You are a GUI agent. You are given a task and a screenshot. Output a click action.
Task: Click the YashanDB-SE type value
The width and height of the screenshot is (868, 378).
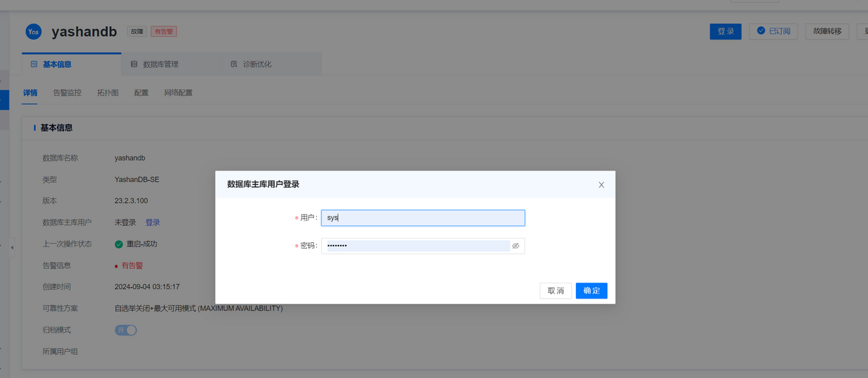pos(136,179)
